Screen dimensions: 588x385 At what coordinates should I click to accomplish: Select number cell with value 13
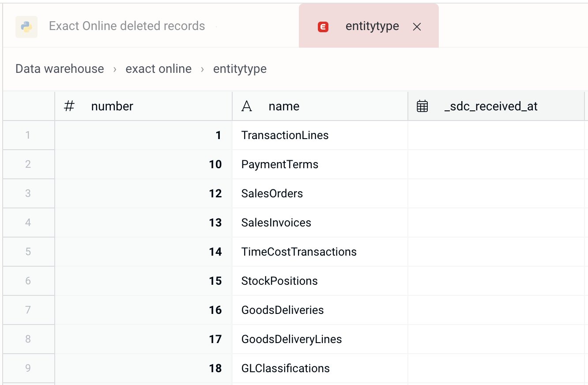(143, 223)
